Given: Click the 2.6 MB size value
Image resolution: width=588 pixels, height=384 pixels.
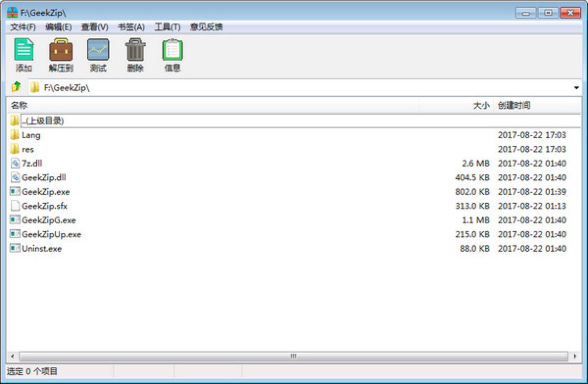Looking at the screenshot, I should (476, 163).
